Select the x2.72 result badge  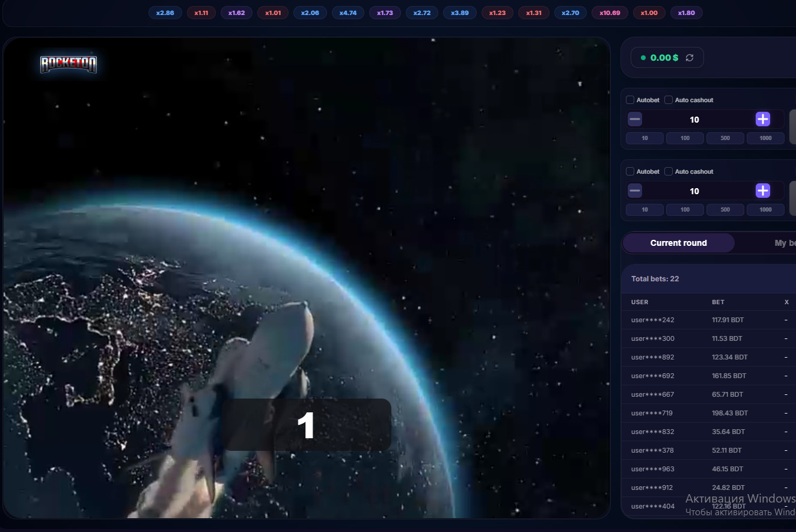point(422,13)
